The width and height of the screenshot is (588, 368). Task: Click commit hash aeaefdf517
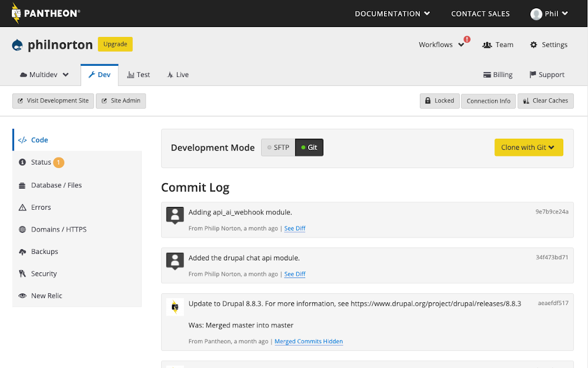pos(553,303)
